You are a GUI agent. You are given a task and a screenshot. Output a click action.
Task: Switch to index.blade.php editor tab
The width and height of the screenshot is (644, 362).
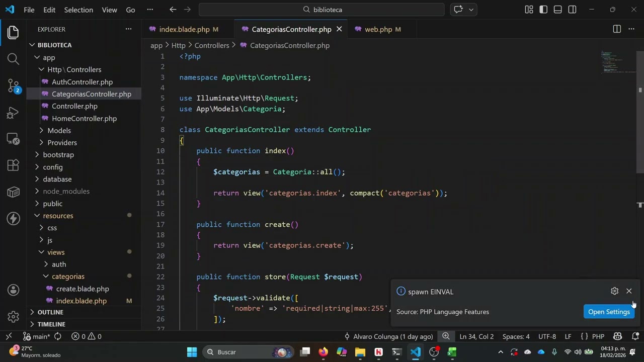[x=184, y=29]
